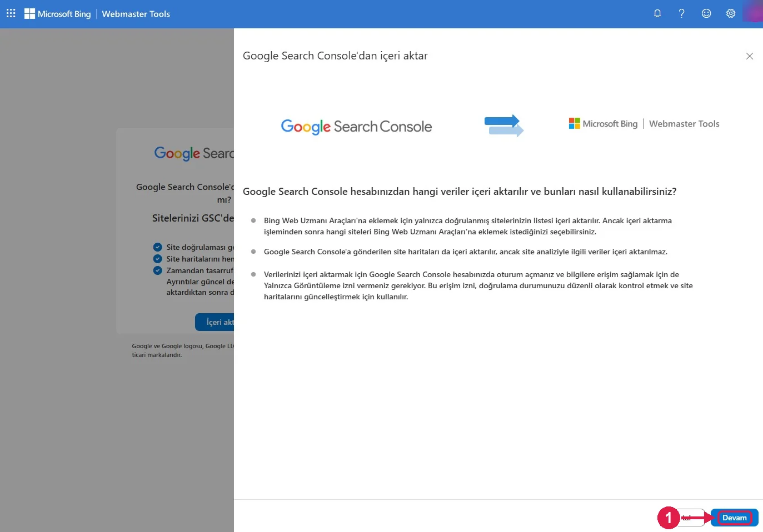Click the Microsoft Bing logo in header
The height and width of the screenshot is (532, 763).
point(57,14)
